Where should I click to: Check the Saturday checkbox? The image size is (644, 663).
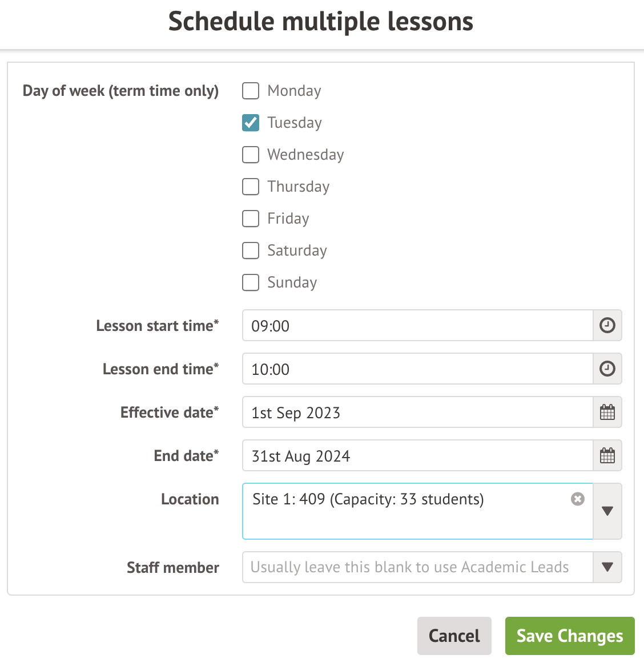pyautogui.click(x=251, y=250)
